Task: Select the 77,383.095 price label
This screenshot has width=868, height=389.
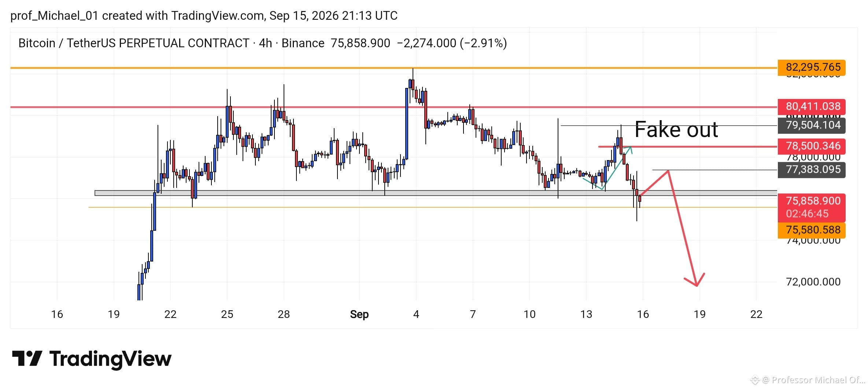Action: point(812,170)
